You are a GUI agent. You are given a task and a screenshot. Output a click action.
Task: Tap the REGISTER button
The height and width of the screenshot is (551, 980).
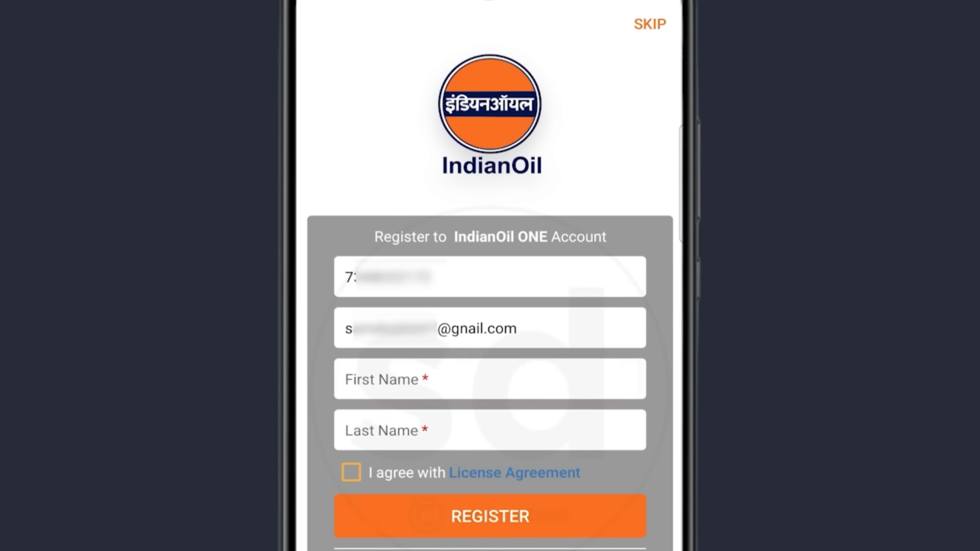coord(490,516)
